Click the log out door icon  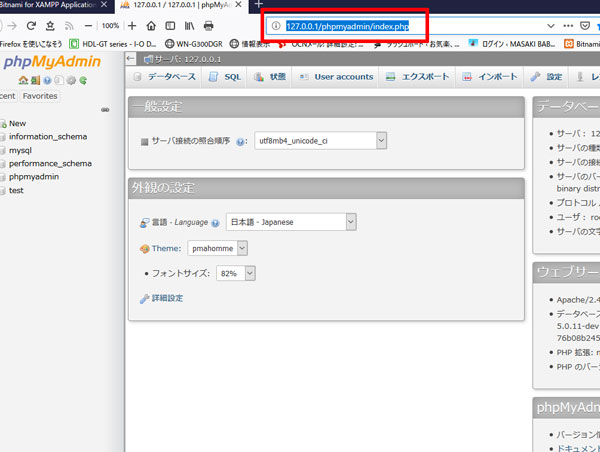coord(35,80)
